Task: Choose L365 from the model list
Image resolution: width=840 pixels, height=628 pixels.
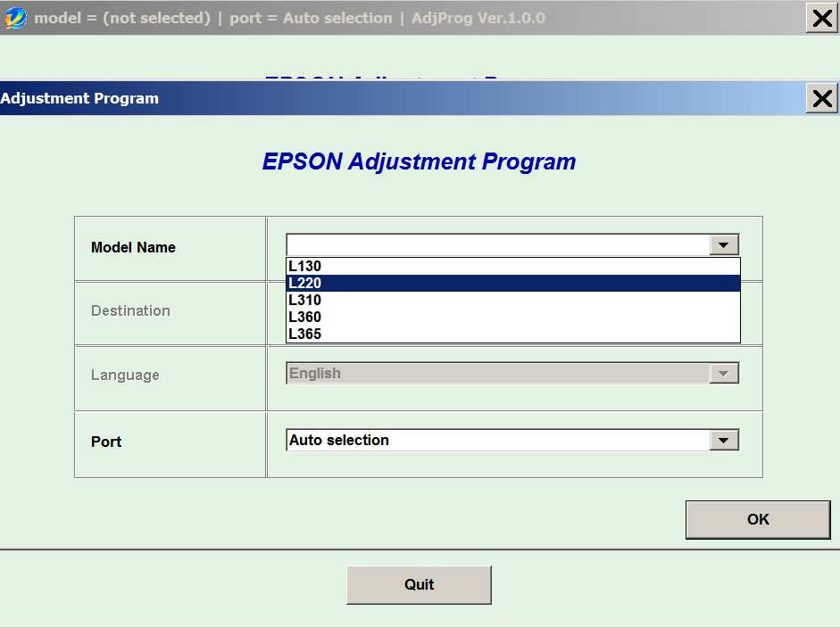Action: pyautogui.click(x=513, y=334)
